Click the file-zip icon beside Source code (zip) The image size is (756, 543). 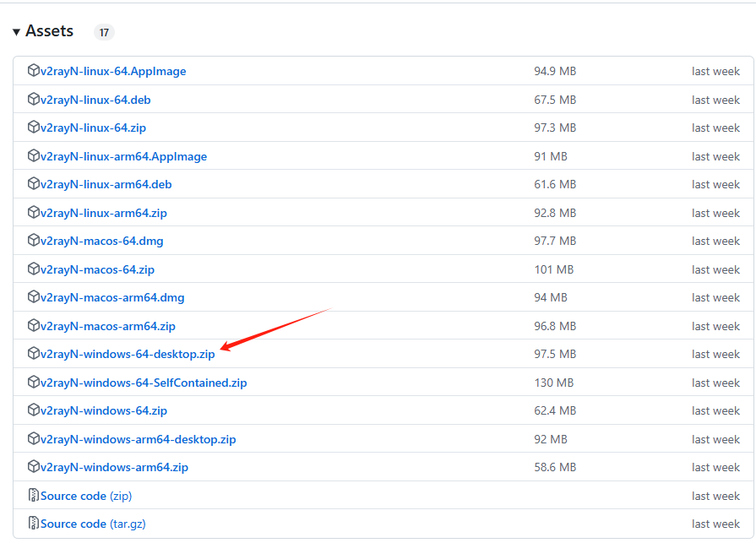tap(33, 495)
